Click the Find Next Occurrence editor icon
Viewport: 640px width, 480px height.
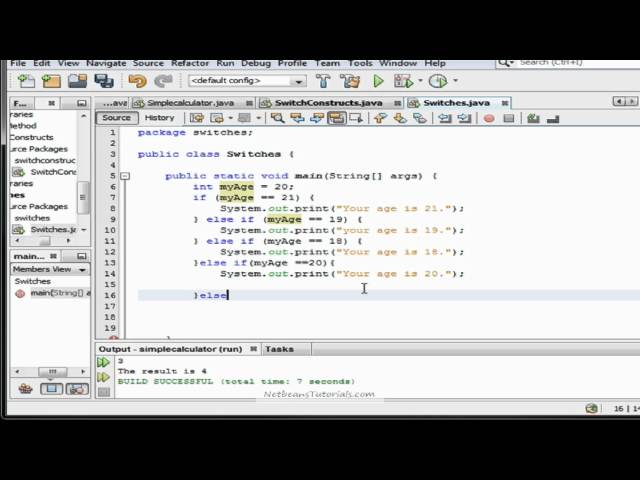[x=317, y=118]
